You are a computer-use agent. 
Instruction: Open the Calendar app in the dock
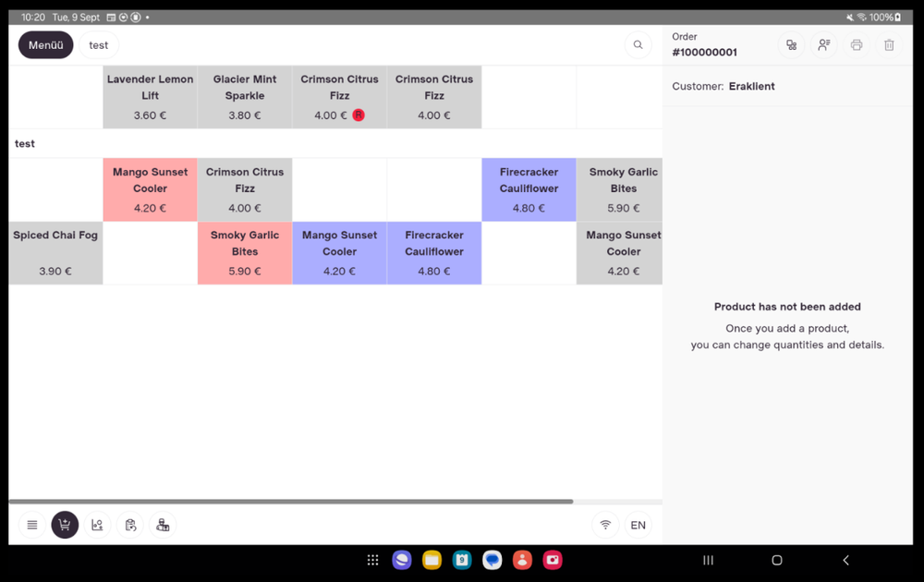tap(462, 560)
